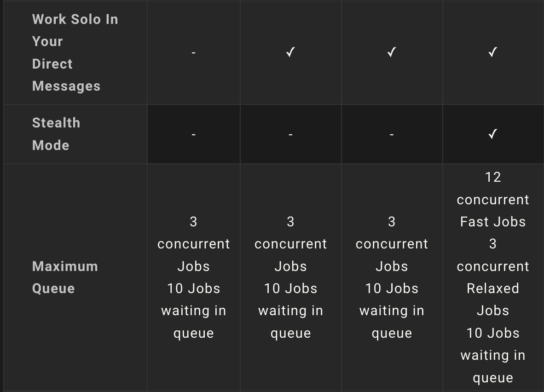Click the leftmost dash in Stealth Mode row
544x392 pixels.
(x=193, y=134)
